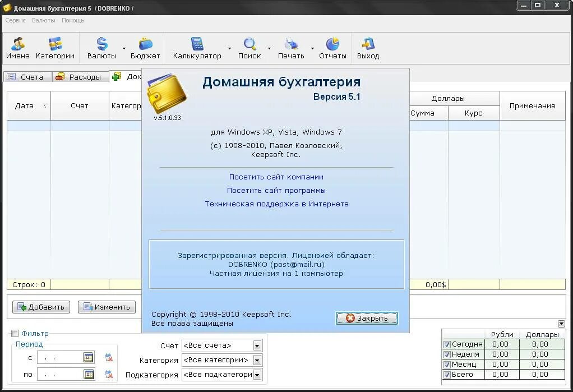Switch to the Счета tab
573x392 pixels.
click(27, 77)
